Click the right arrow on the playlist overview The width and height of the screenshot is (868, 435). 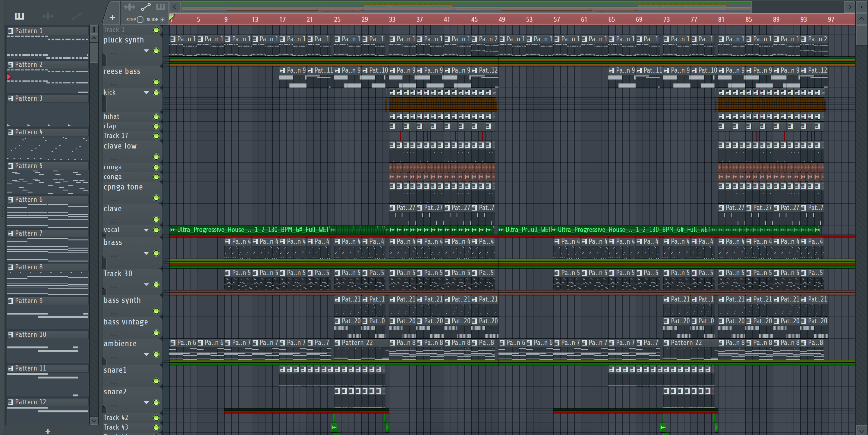pos(850,7)
